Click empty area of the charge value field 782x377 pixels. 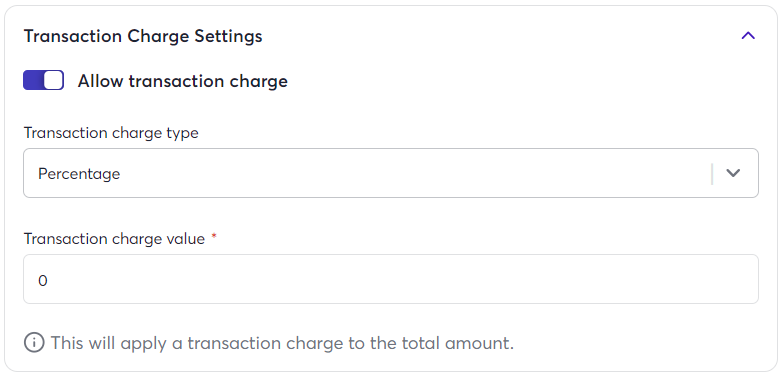point(399,279)
